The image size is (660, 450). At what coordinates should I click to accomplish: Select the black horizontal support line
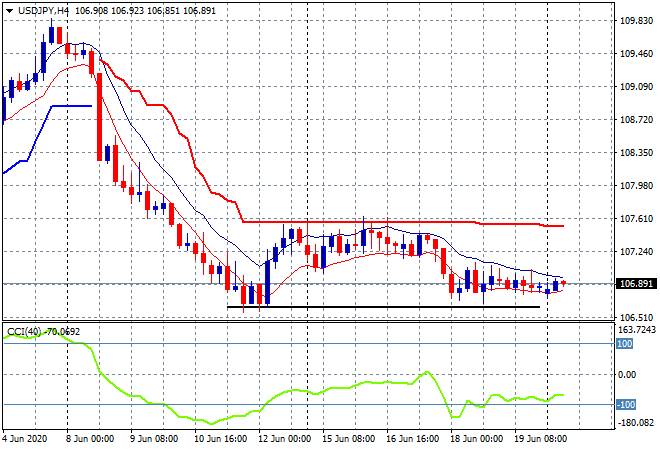pos(383,307)
